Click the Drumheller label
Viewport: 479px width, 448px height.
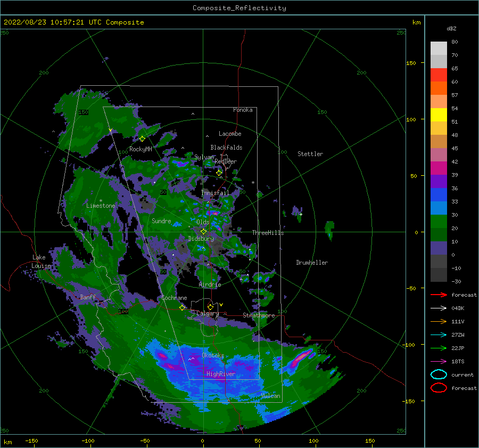pos(312,263)
